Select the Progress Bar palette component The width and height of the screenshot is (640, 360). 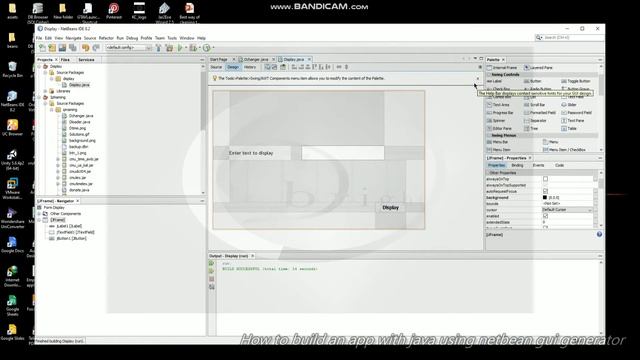[500, 113]
